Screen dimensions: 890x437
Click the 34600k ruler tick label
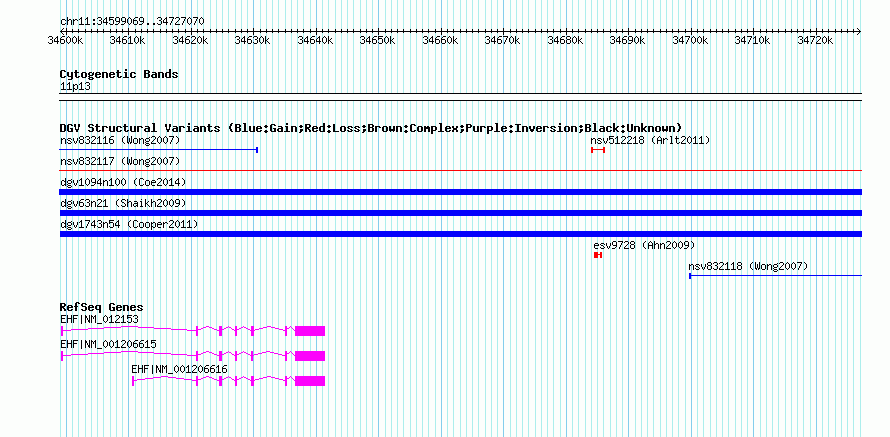point(66,40)
